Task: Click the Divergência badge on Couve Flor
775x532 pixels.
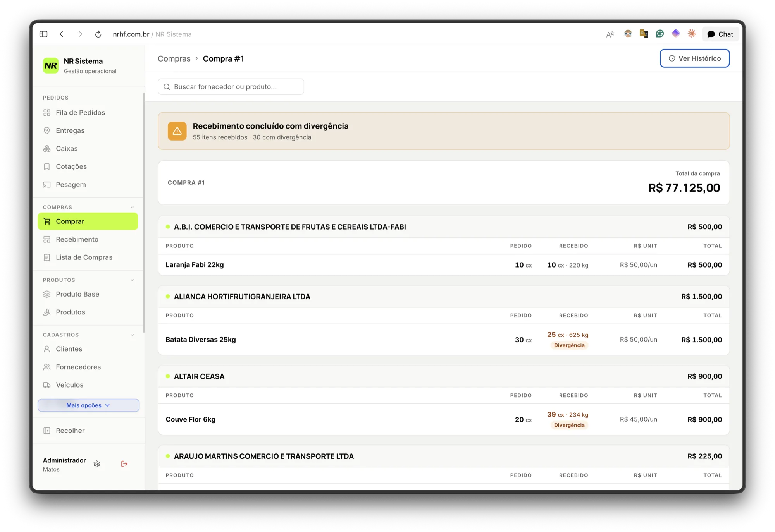Action: (569, 425)
